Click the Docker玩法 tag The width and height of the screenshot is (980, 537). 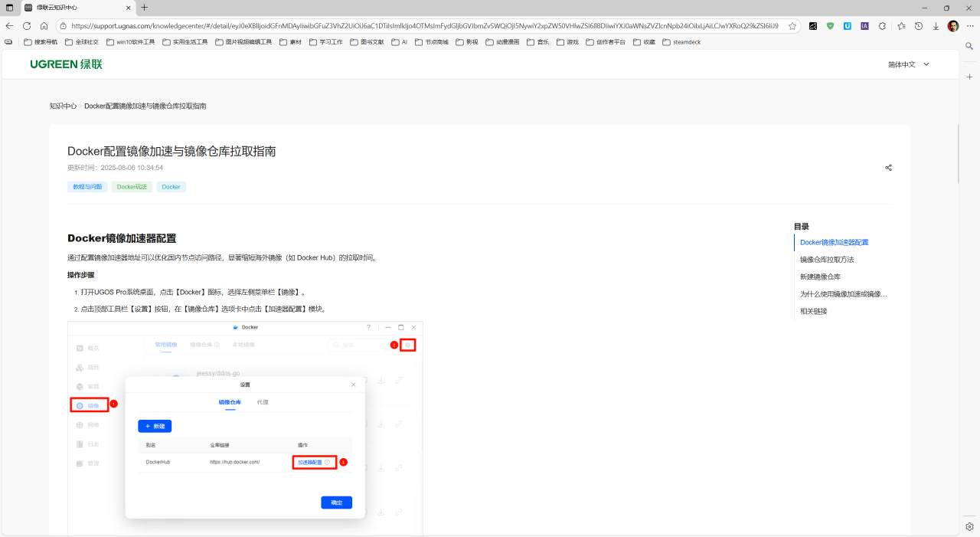tap(132, 187)
